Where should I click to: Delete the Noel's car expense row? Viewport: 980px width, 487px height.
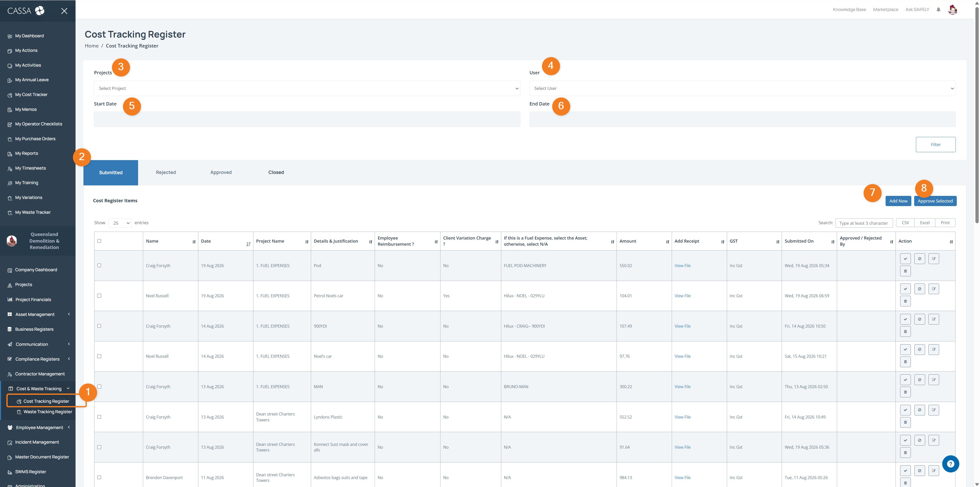pos(905,362)
